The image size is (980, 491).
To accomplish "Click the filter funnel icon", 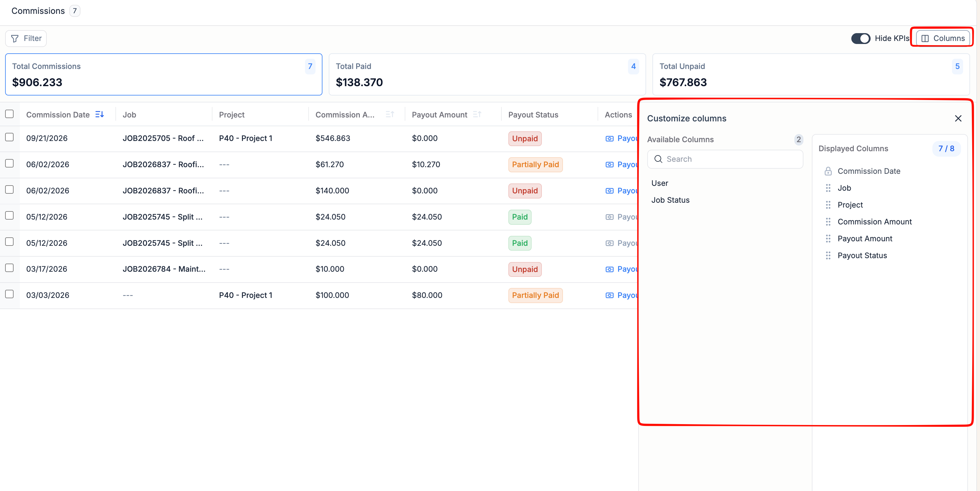I will [15, 39].
